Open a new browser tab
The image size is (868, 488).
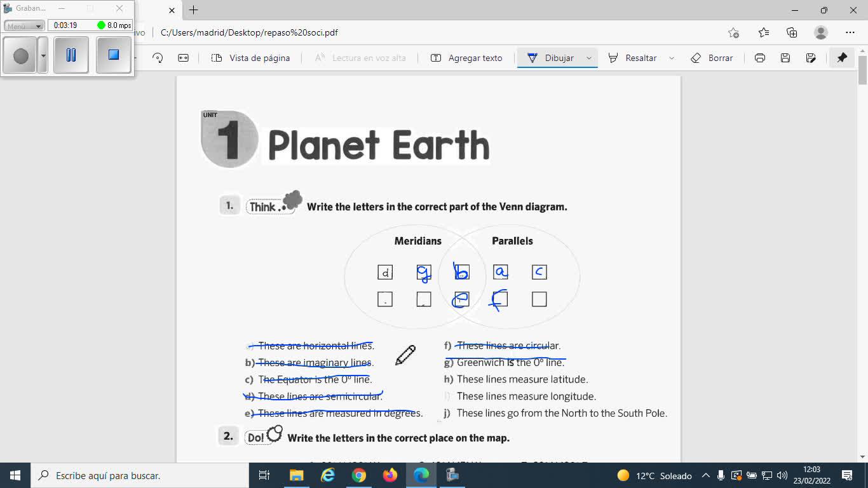194,10
